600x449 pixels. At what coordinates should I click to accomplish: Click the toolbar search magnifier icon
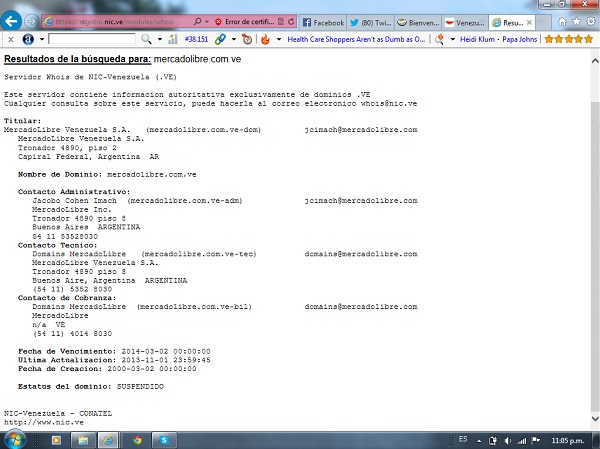[146, 39]
